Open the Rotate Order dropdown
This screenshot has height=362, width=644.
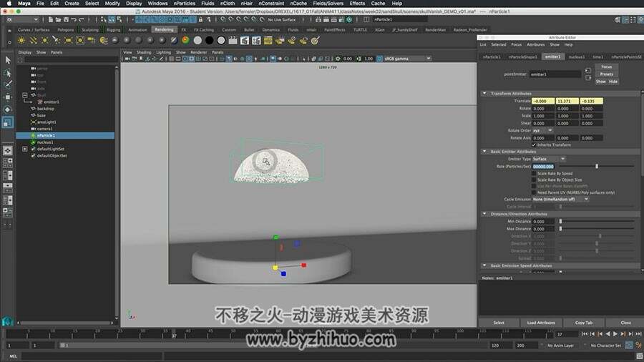point(542,130)
